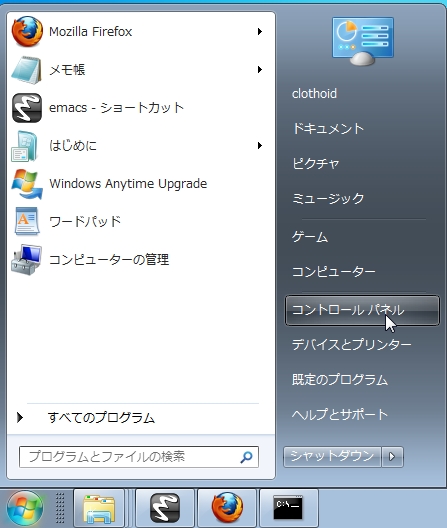447x528 pixels.
Task: Click the ワードパッド WordPad icon
Action: [x=27, y=222]
